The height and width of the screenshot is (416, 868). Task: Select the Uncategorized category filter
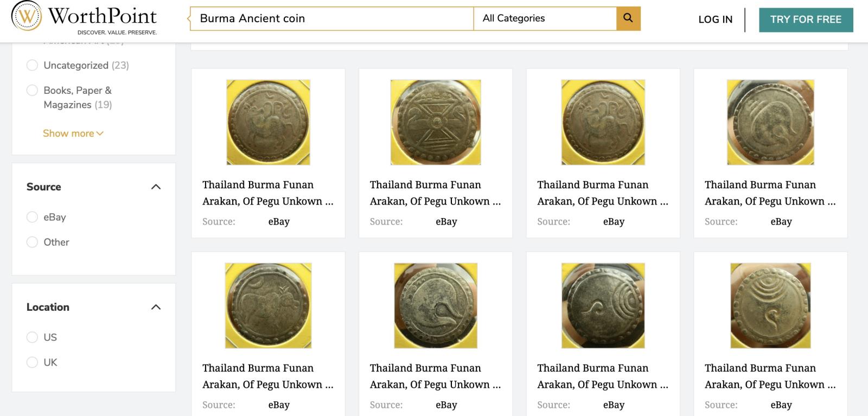pos(33,66)
